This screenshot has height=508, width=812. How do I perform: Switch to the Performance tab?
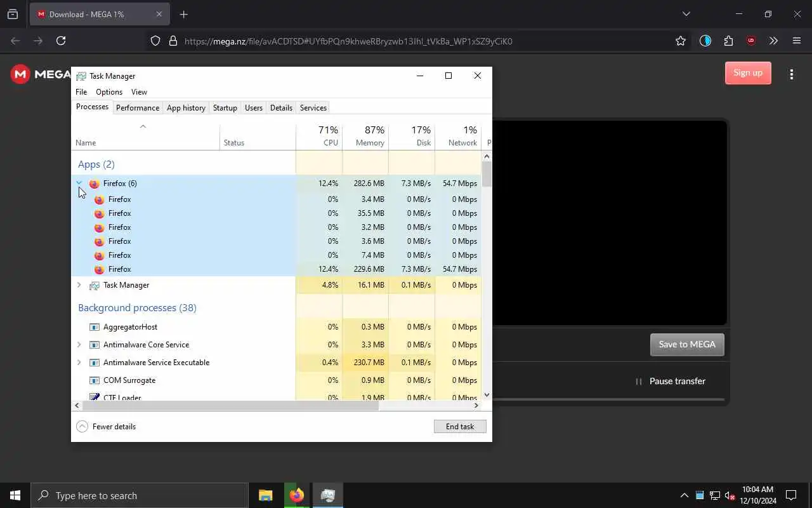(x=138, y=108)
